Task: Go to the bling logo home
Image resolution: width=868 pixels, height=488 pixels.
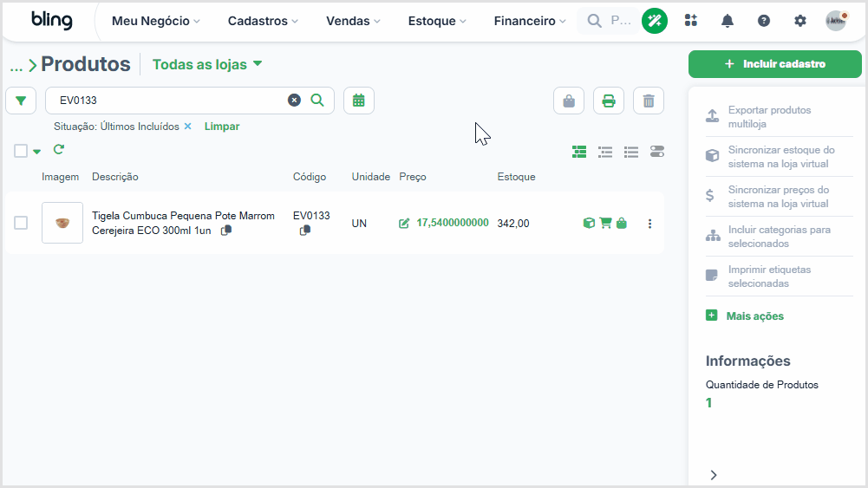Action: click(x=51, y=21)
